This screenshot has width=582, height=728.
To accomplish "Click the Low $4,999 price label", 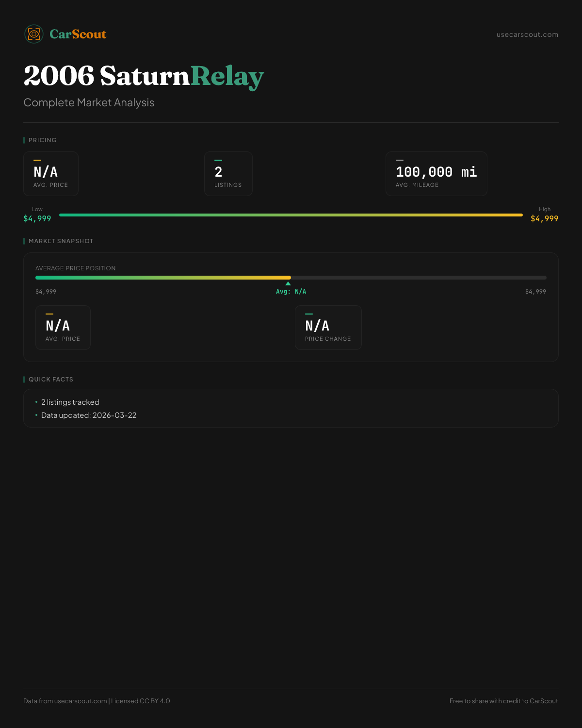I will click(37, 218).
